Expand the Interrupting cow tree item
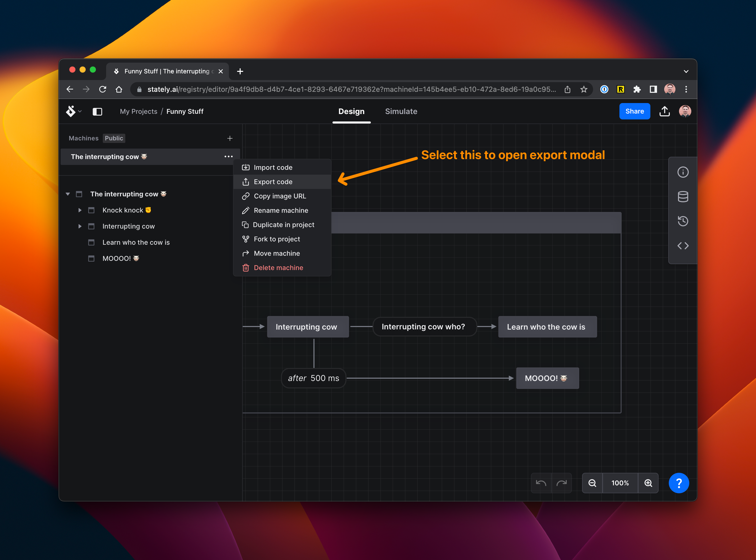This screenshot has width=756, height=560. pyautogui.click(x=81, y=226)
